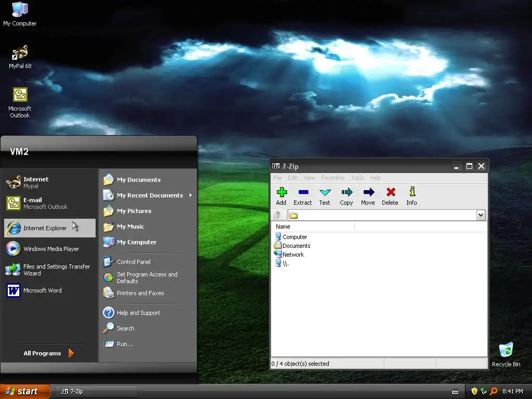The width and height of the screenshot is (532, 399).
Task: Open the My Computer desktop icon
Action: pos(20,14)
